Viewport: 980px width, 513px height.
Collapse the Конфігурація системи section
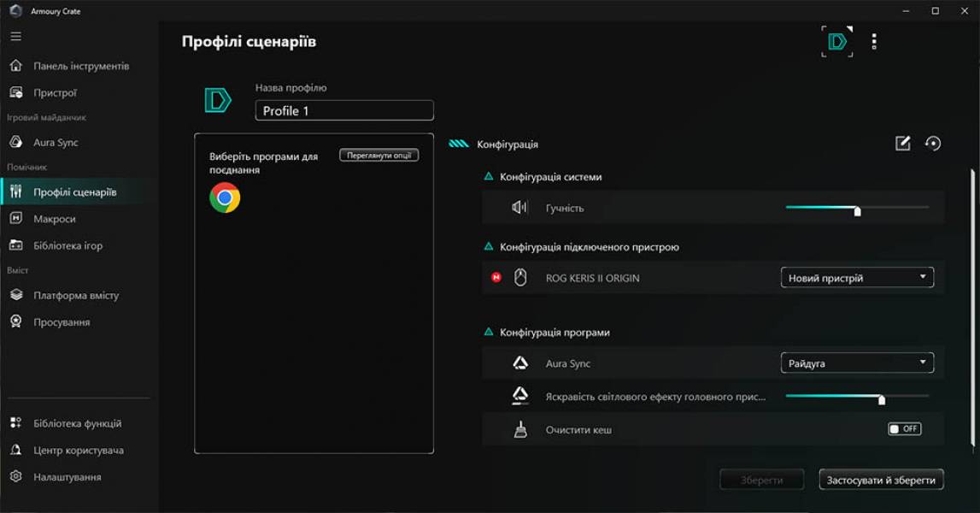pos(489,177)
